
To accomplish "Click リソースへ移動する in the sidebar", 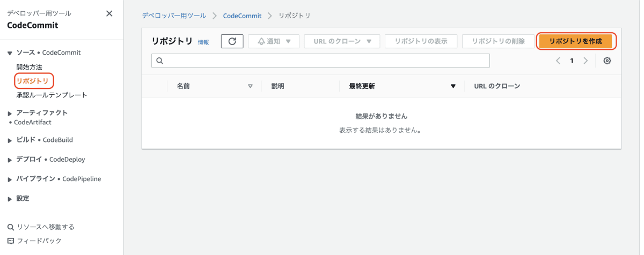I will click(x=46, y=227).
